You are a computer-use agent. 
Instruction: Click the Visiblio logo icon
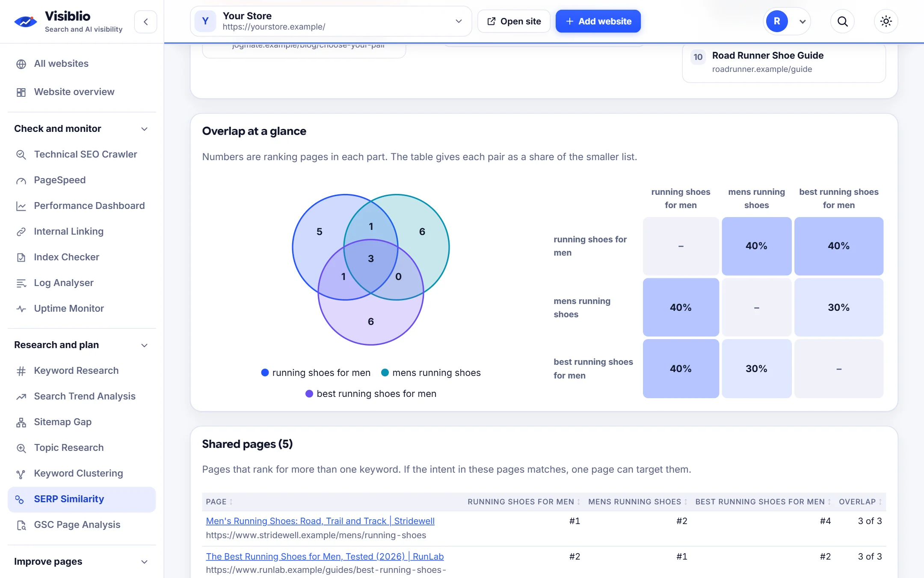click(26, 21)
